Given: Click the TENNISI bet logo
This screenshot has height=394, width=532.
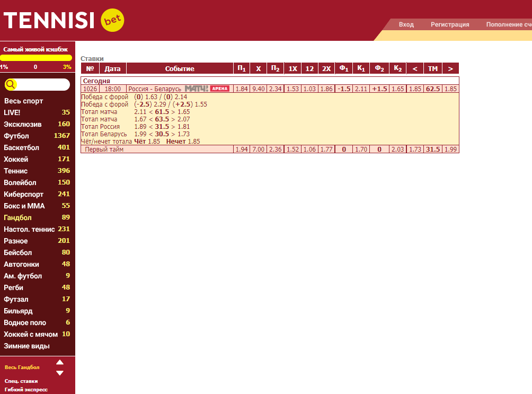Looking at the screenshot, I should (x=64, y=20).
